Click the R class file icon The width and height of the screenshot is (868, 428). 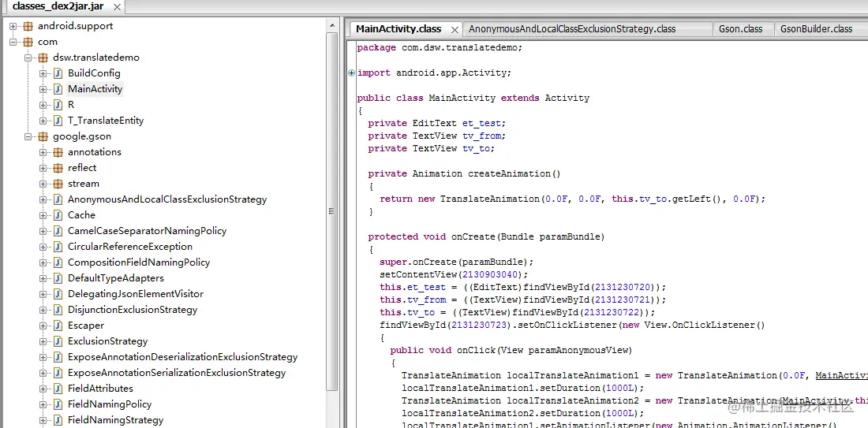58,105
